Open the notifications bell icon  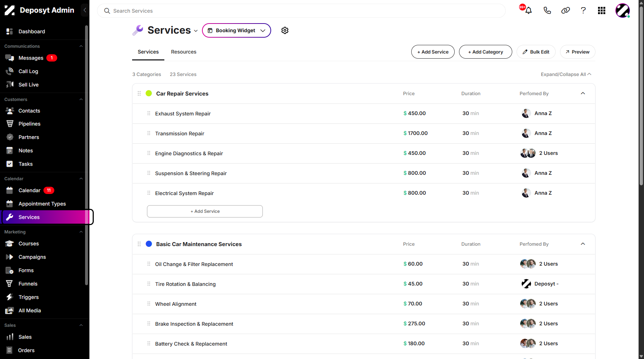pos(528,10)
